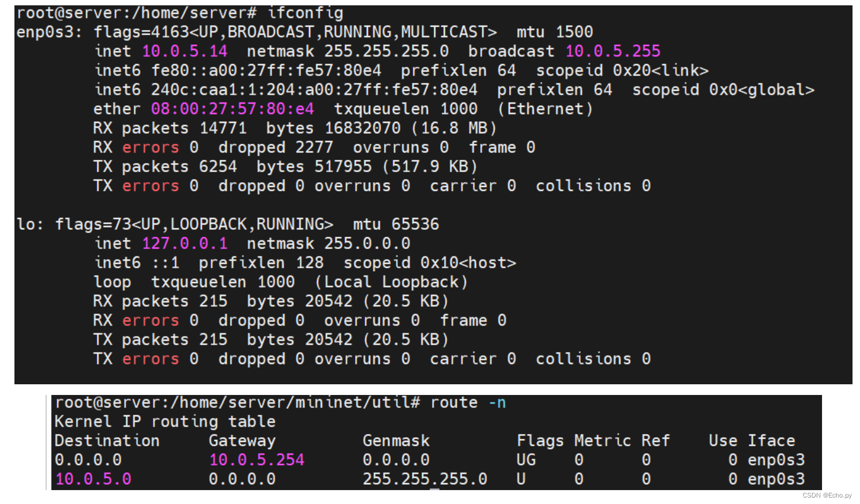Click netmask 255.255.255.0 on enp0s3
Image resolution: width=860 pixels, height=504 pixels.
pos(348,51)
